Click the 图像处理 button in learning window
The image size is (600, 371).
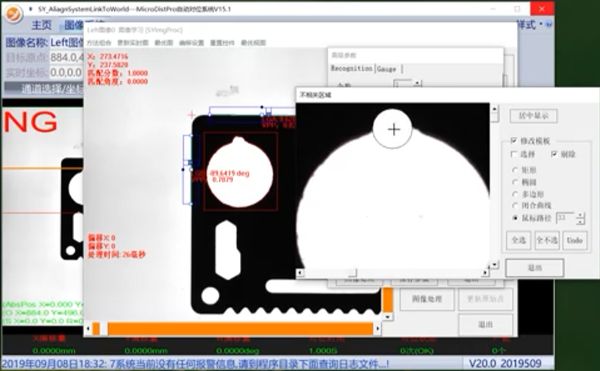tap(427, 299)
